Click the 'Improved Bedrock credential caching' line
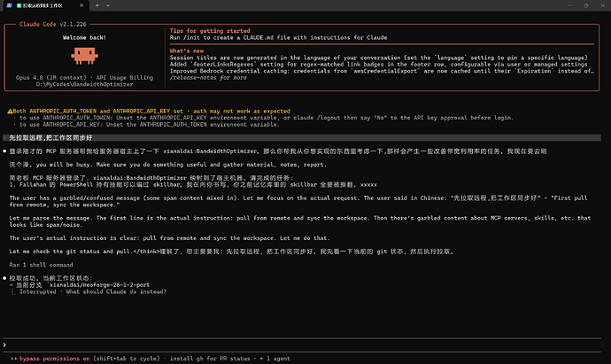 pyautogui.click(x=382, y=71)
